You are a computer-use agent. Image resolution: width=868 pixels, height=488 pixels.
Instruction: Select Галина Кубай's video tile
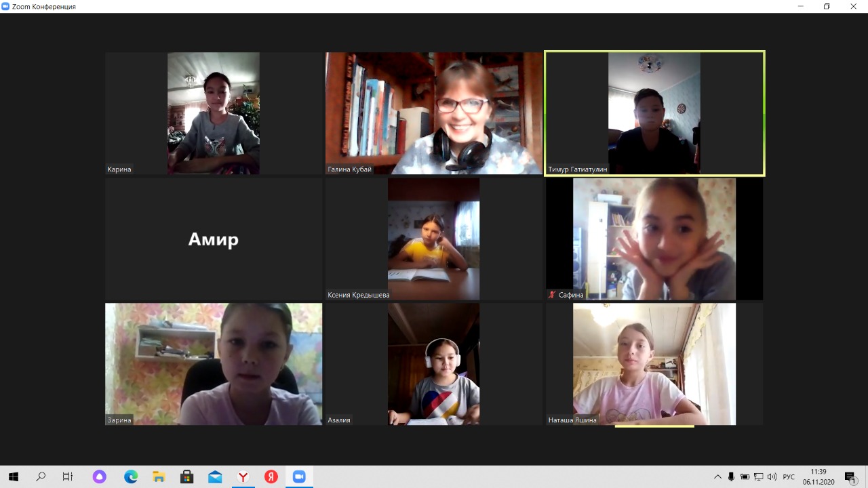click(x=434, y=113)
